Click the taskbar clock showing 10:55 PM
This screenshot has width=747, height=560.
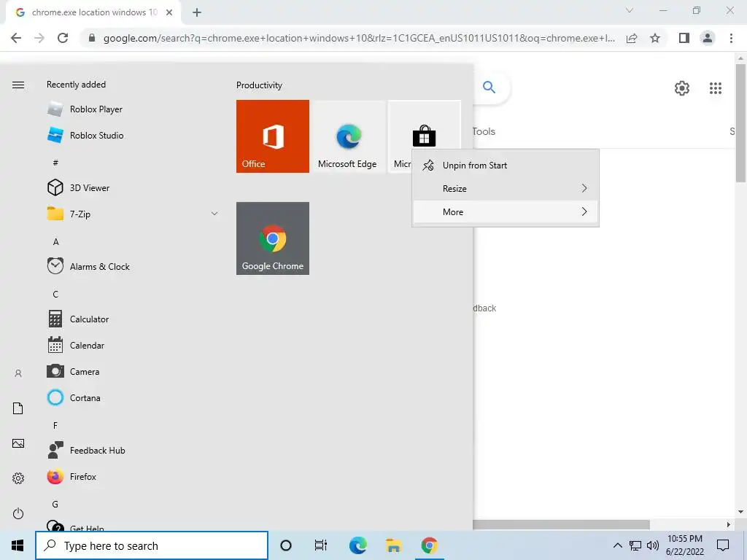[685, 545]
